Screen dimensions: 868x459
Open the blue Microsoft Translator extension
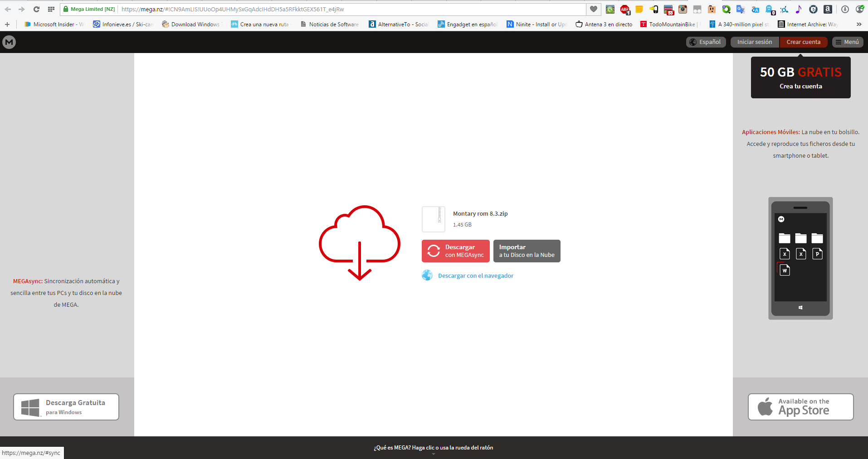point(755,9)
